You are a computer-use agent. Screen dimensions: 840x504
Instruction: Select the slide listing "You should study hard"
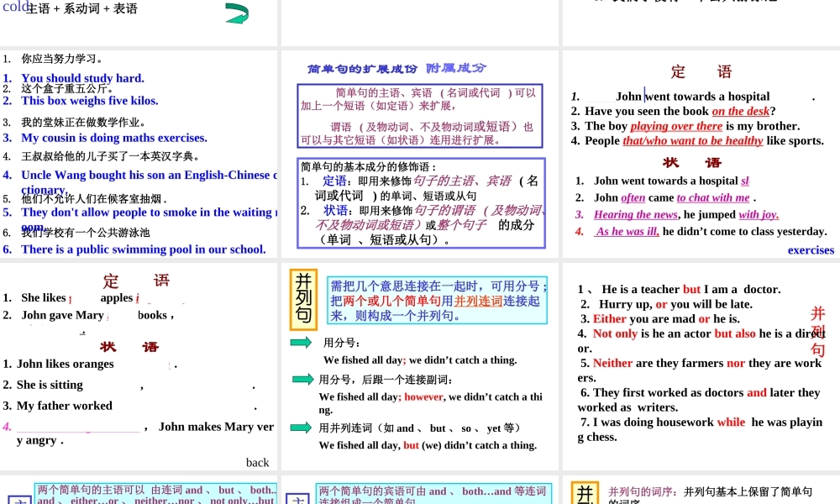pos(139,154)
